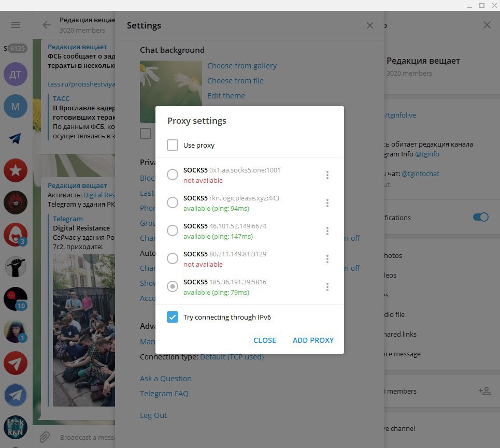The width and height of the screenshot is (500, 448).
Task: Open options for 0x1.aa.socks5.one proxy
Action: pyautogui.click(x=327, y=175)
